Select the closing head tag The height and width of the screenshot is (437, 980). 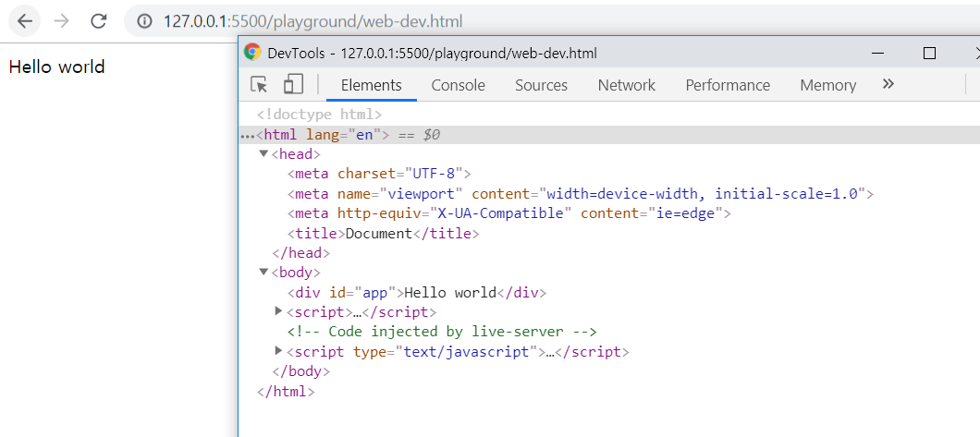point(300,253)
